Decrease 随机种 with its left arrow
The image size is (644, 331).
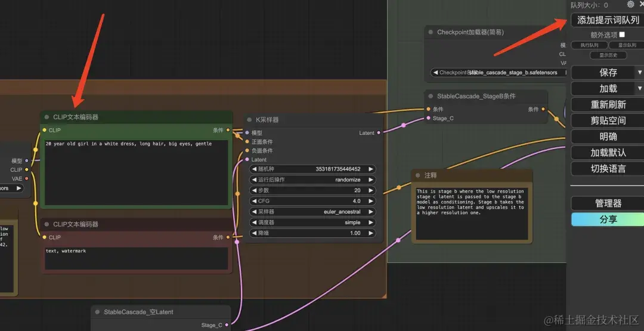click(254, 169)
